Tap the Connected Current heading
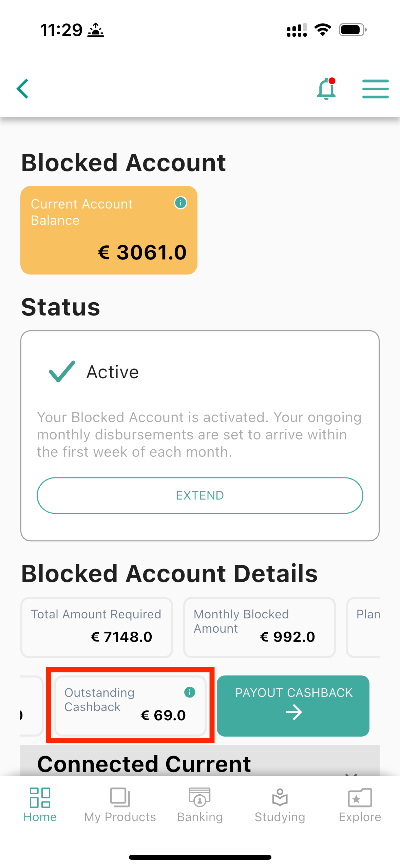This screenshot has height=868, width=400. coord(144,764)
